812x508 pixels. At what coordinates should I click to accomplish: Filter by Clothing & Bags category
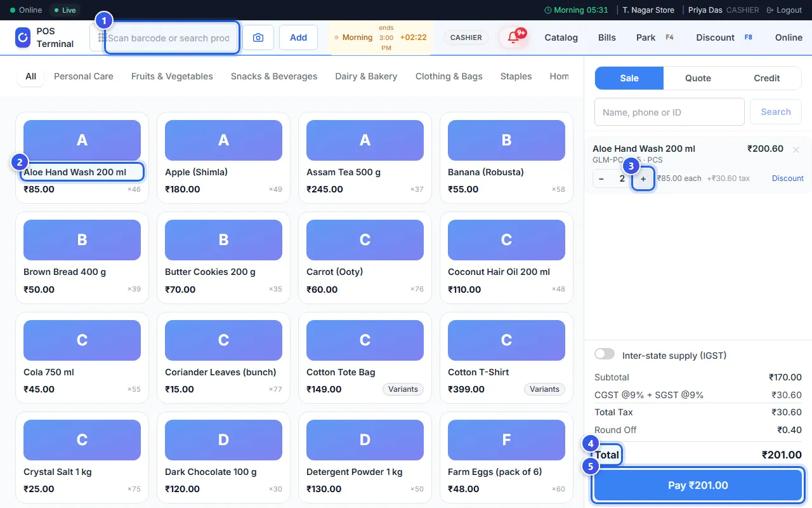[449, 76]
